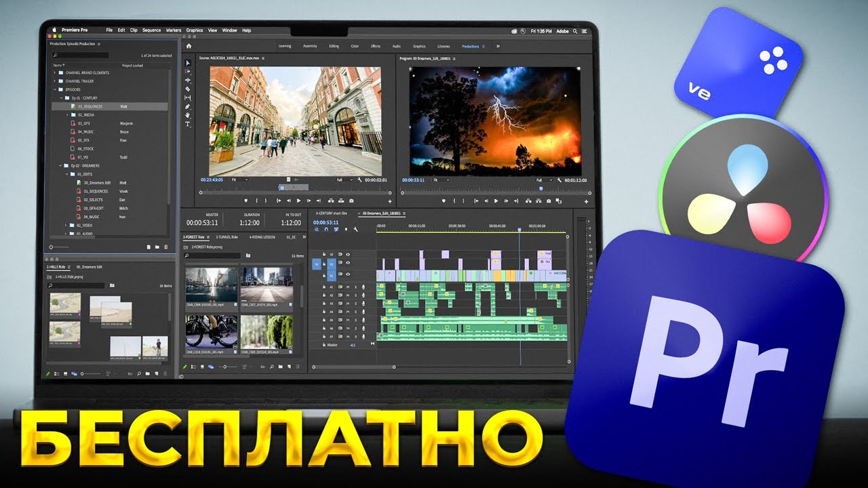868x488 pixels.
Task: Open the Apple menu
Action: tap(54, 30)
